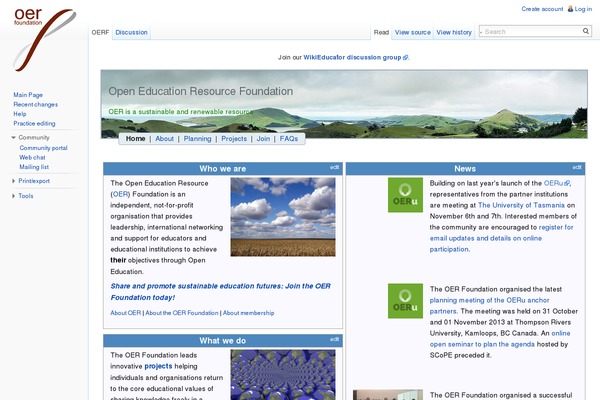600x400 pixels.
Task: Open Community portal in the sidebar
Action: [x=43, y=148]
